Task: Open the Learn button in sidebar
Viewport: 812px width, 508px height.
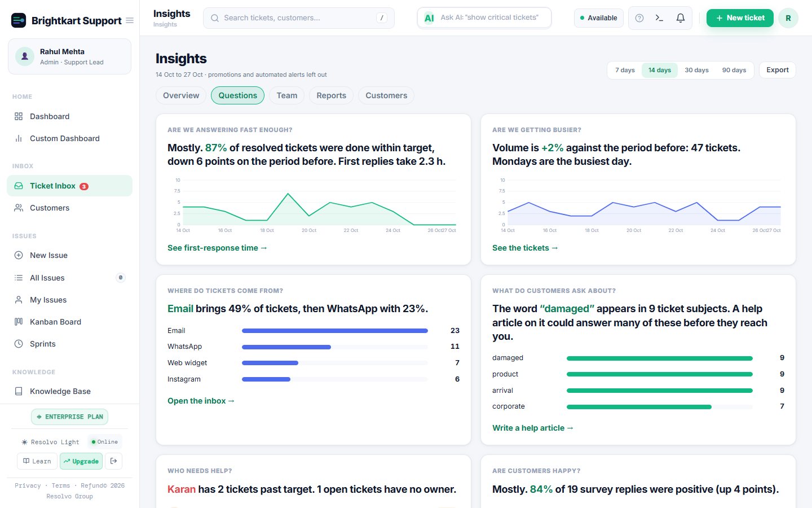Action: (37, 461)
